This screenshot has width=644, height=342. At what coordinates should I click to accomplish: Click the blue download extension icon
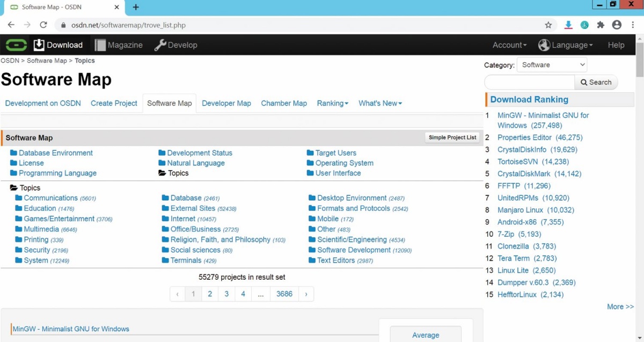pos(568,25)
